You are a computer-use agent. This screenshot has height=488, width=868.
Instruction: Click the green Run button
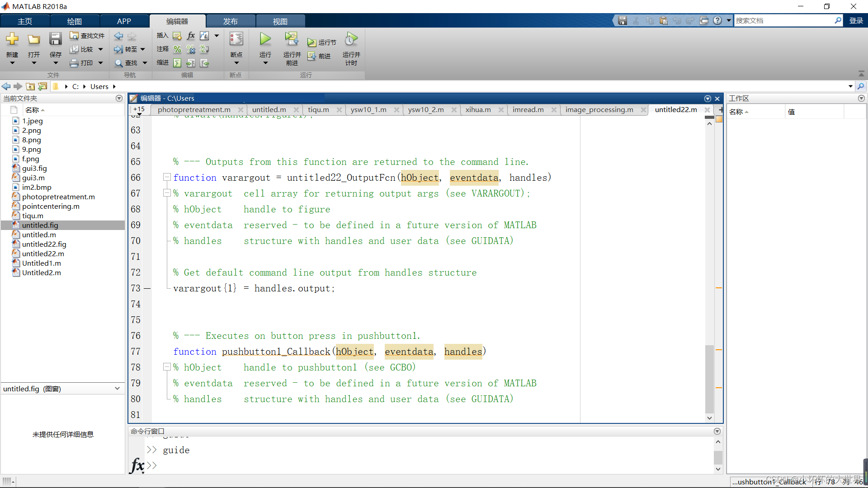click(x=265, y=39)
